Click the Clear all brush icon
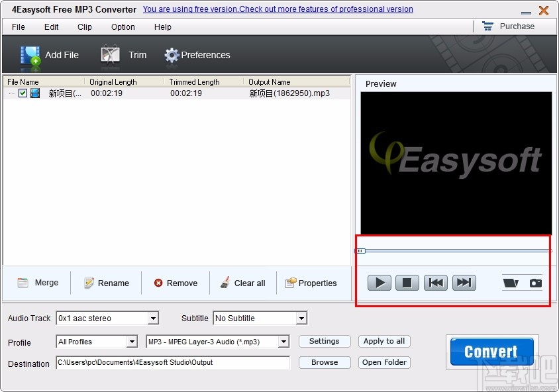 coord(225,283)
